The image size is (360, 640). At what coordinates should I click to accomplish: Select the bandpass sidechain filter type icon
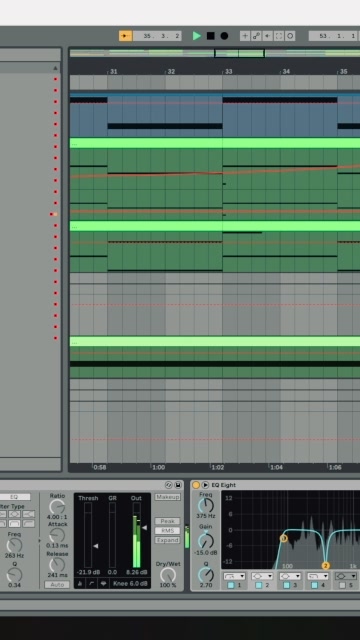[15, 523]
